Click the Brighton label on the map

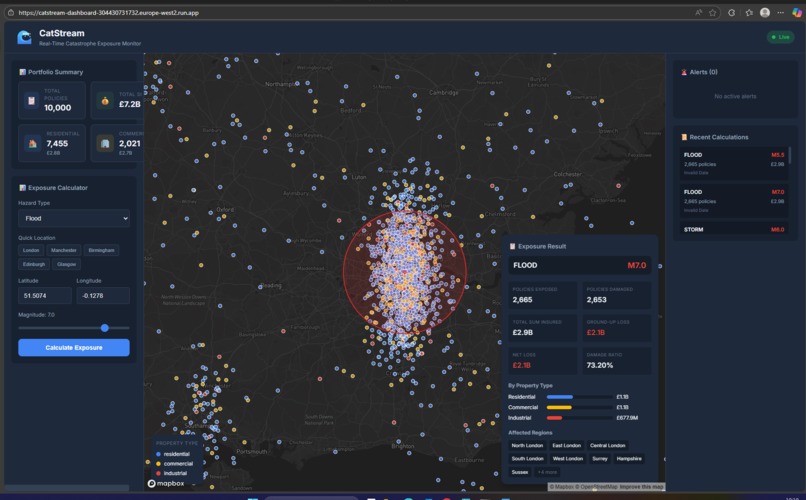[x=402, y=446]
